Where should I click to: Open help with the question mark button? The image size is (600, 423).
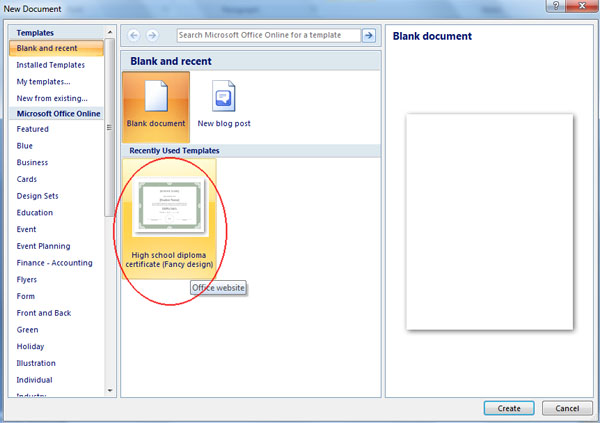[x=556, y=6]
